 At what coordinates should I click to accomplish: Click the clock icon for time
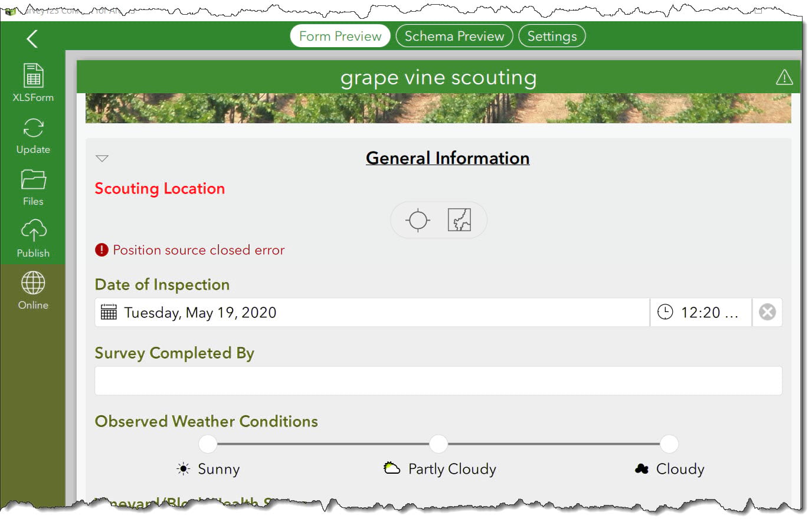point(665,312)
